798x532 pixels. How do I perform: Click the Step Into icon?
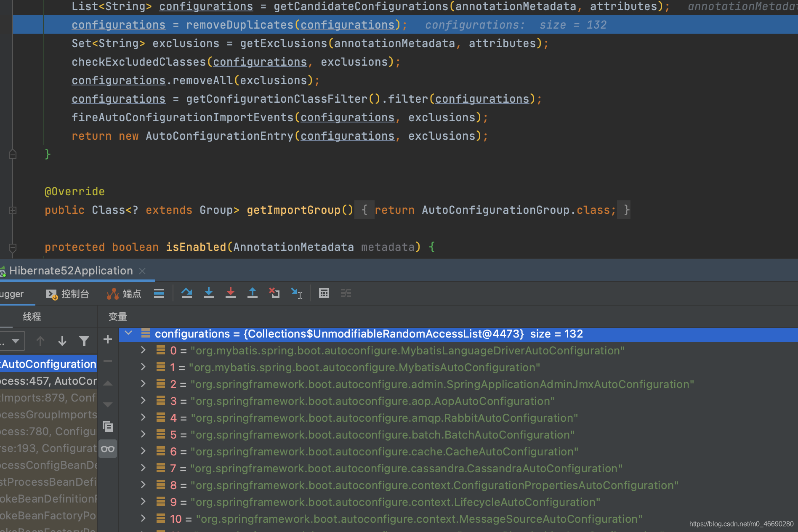[209, 293]
